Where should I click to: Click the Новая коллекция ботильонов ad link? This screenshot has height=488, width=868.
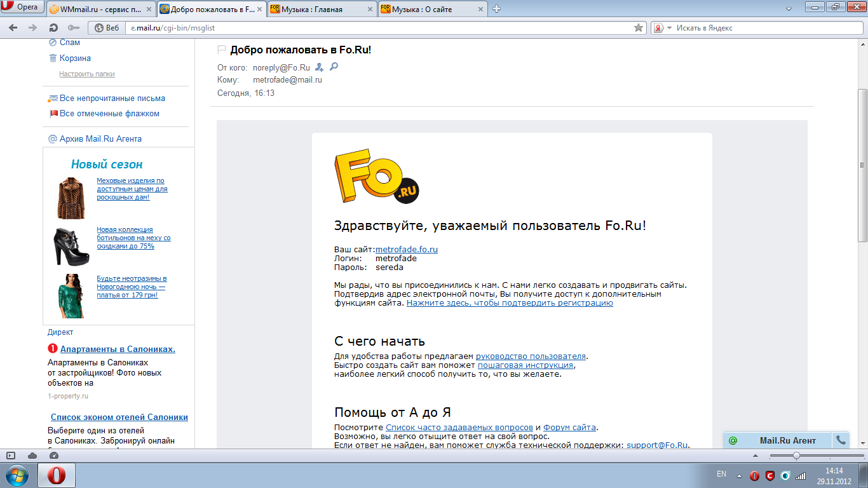(133, 238)
